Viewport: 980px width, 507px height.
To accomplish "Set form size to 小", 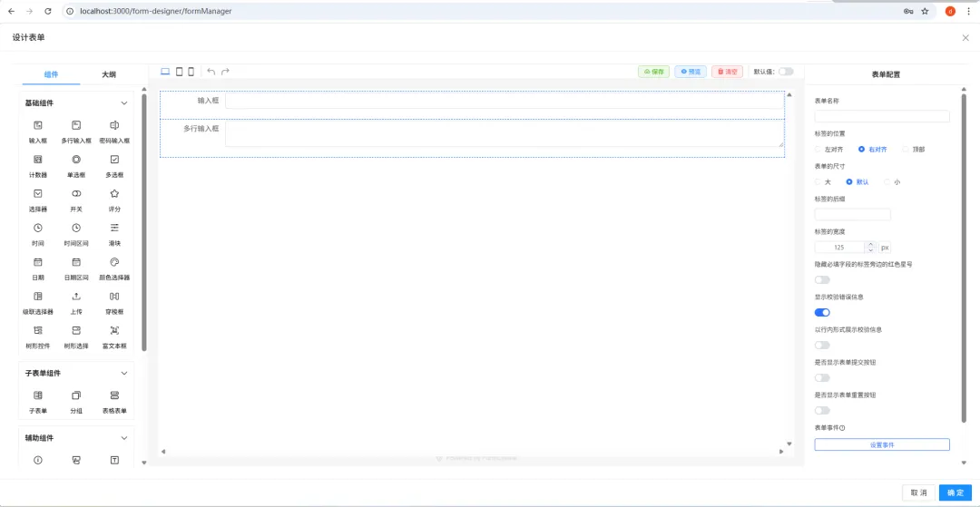I will tap(887, 181).
